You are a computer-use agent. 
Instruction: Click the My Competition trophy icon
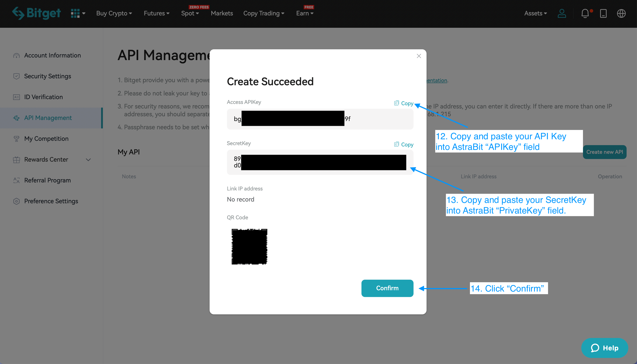pos(16,138)
